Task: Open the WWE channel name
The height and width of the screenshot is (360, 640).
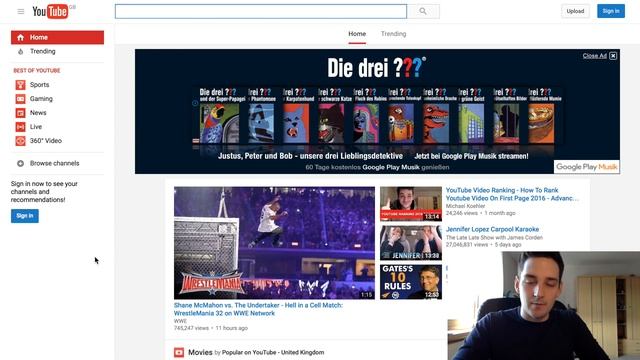Action: [180, 321]
